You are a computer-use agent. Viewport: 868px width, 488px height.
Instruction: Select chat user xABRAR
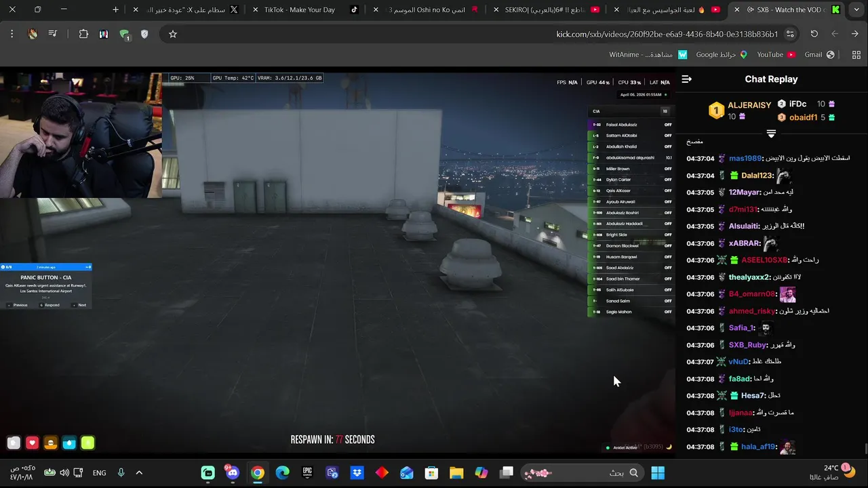745,243
